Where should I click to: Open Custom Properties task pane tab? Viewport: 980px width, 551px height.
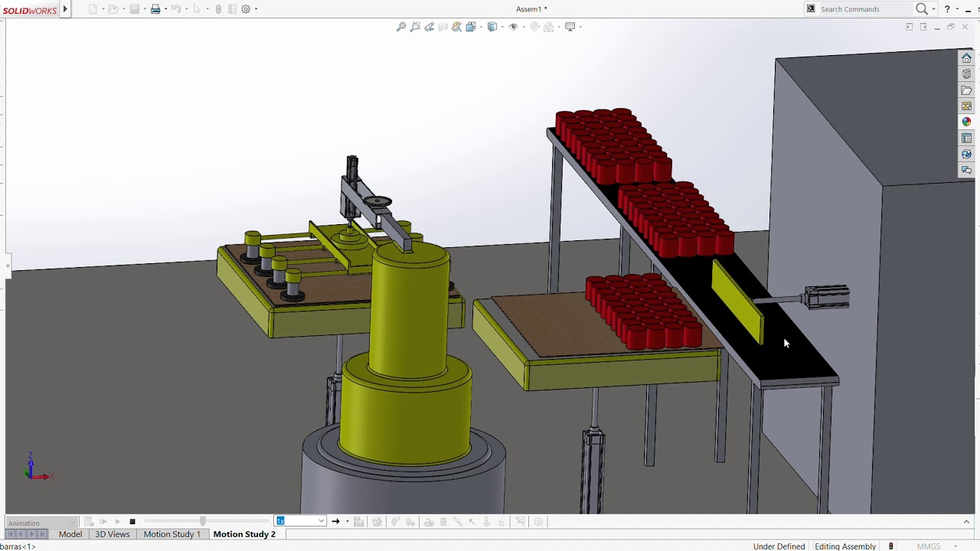966,139
